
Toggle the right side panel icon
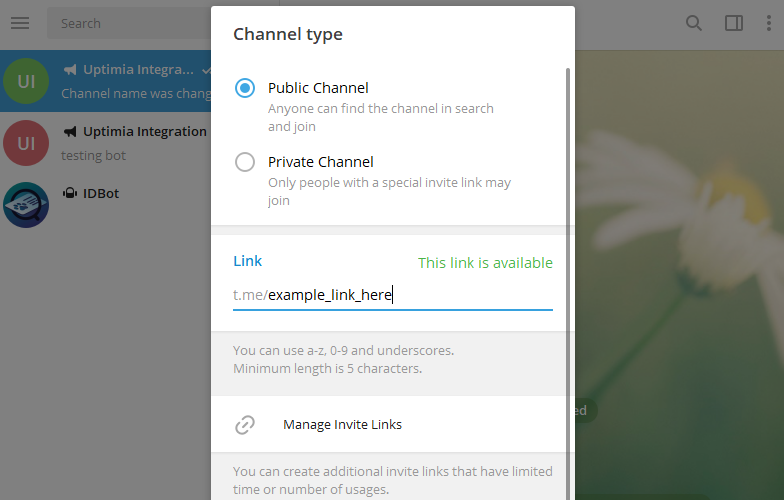(733, 23)
